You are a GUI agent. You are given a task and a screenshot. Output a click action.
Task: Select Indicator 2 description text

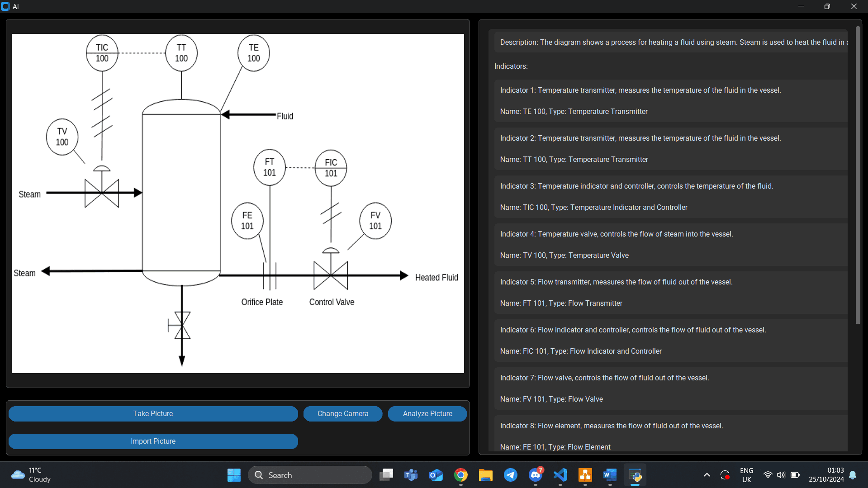click(x=640, y=138)
